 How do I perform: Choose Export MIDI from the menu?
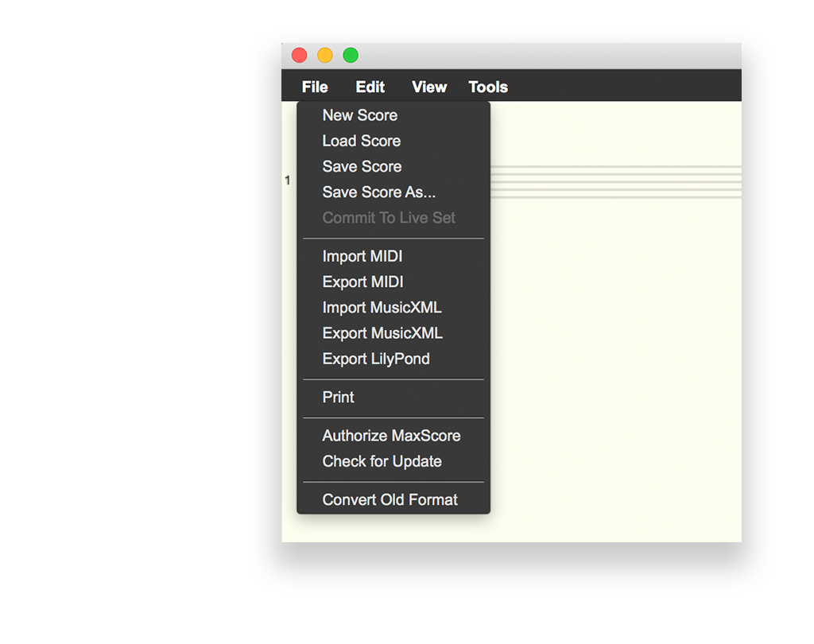[393, 281]
